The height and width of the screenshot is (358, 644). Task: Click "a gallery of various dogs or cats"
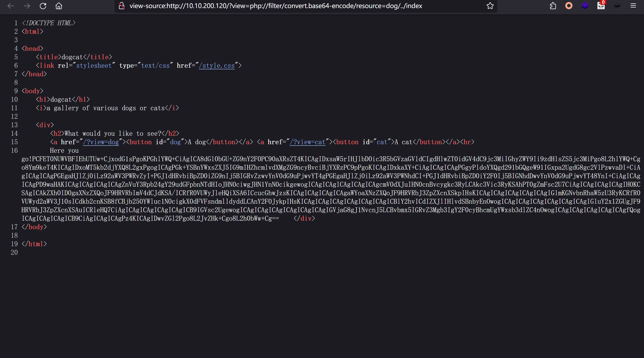[x=106, y=108]
